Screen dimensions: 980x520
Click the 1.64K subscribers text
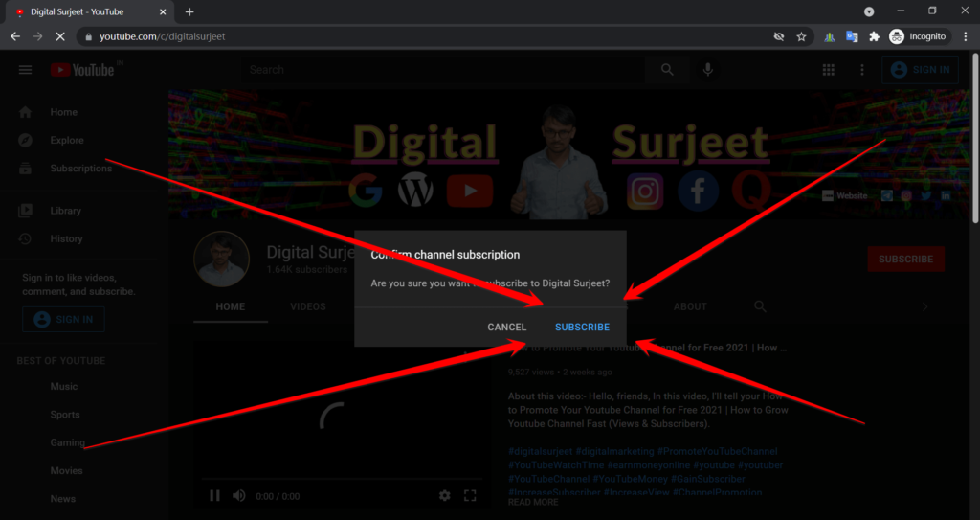(307, 270)
